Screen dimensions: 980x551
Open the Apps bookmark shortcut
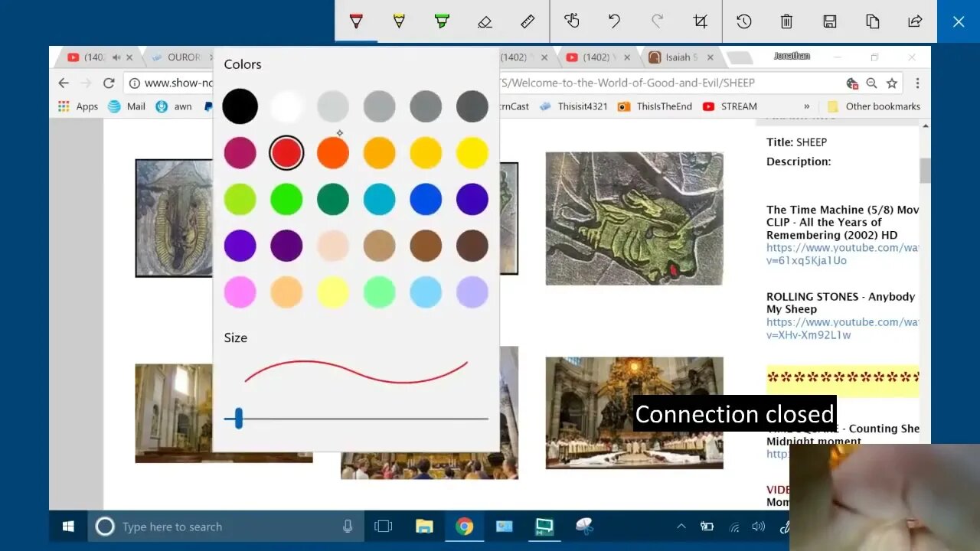click(x=78, y=106)
